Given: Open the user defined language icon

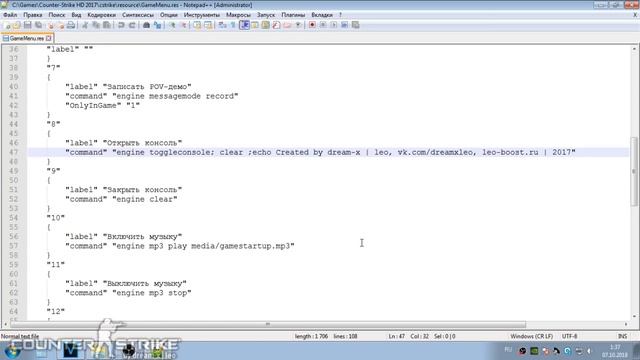Looking at the screenshot, I should pos(254,25).
